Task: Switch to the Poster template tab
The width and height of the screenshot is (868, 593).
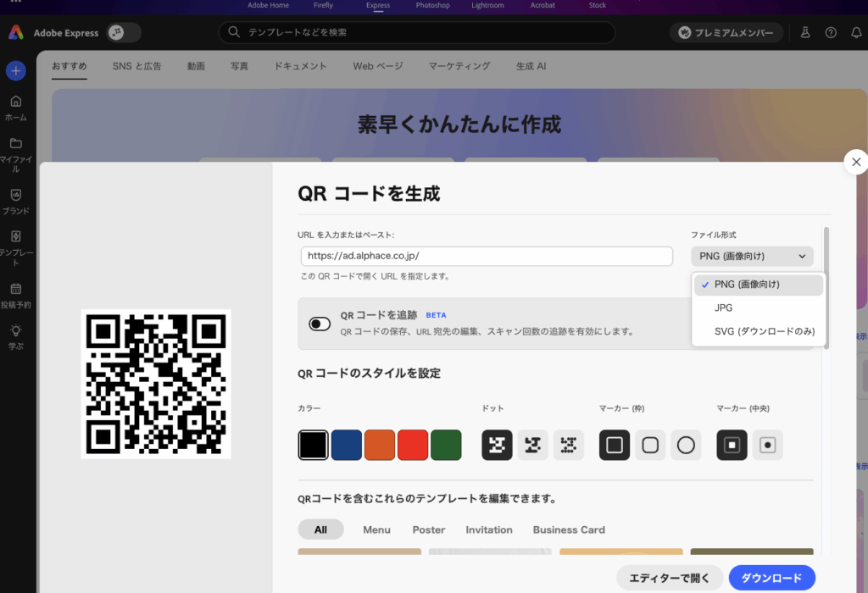Action: coord(428,529)
